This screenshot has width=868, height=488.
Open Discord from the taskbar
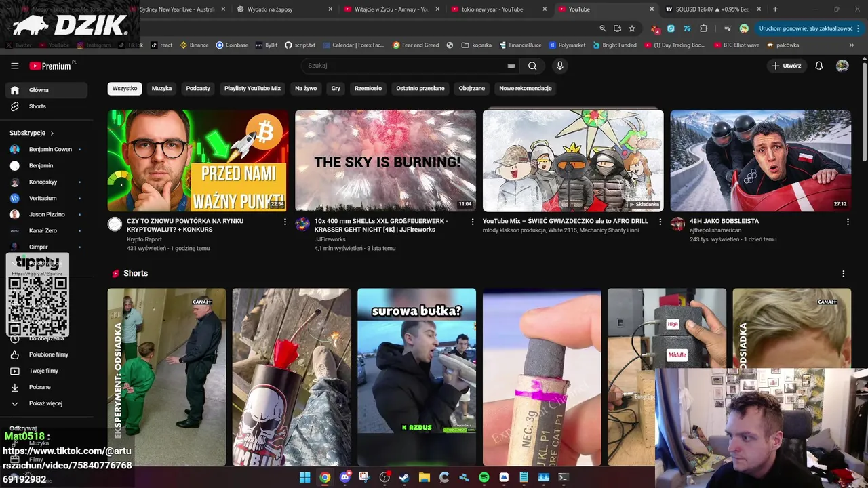pos(345,477)
